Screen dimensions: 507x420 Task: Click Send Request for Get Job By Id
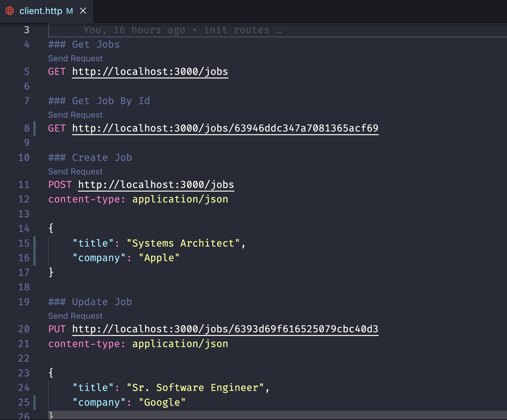coord(75,115)
